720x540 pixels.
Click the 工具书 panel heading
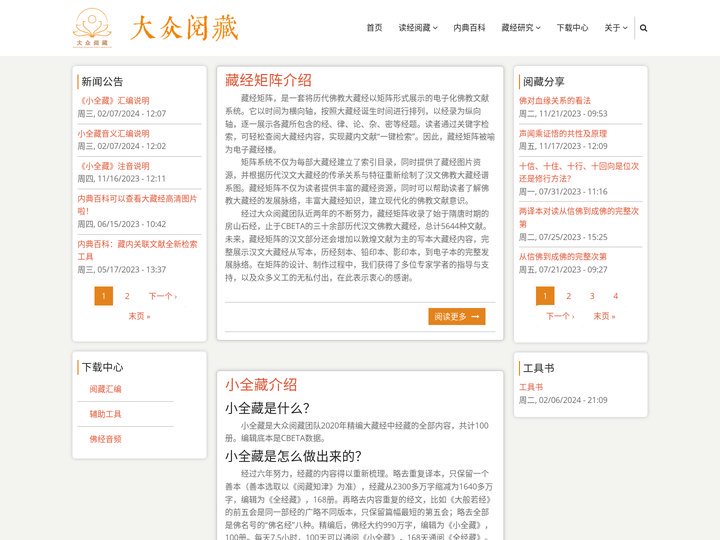539,368
